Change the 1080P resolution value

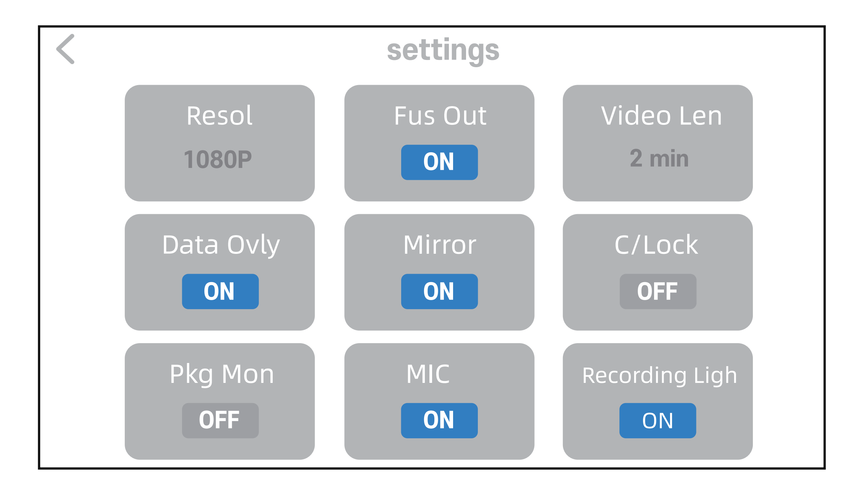tap(218, 160)
